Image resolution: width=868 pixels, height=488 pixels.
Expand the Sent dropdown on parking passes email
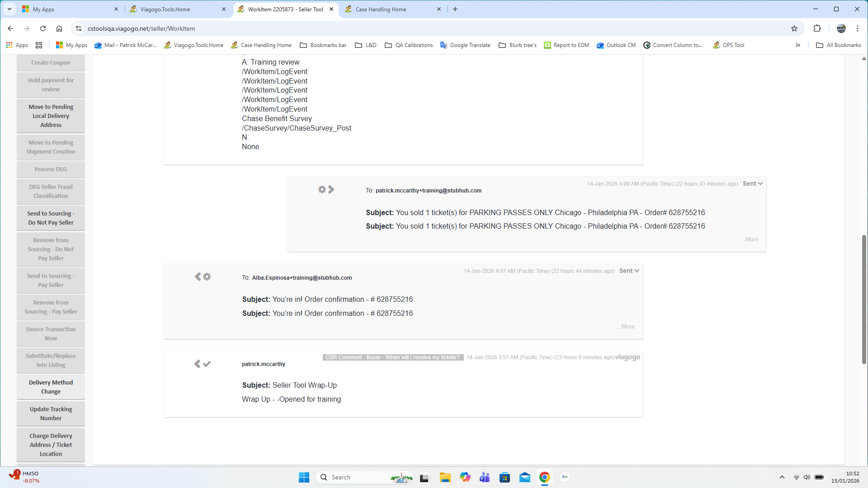coord(753,183)
